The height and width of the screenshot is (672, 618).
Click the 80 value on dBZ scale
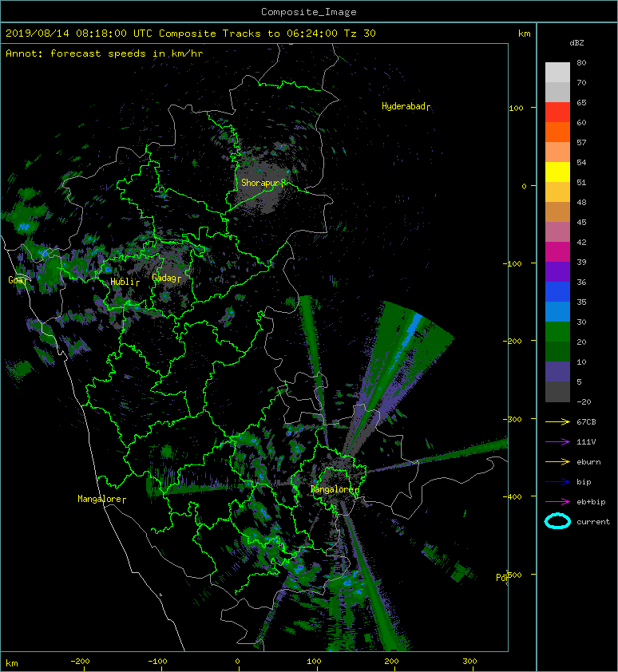coord(581,62)
